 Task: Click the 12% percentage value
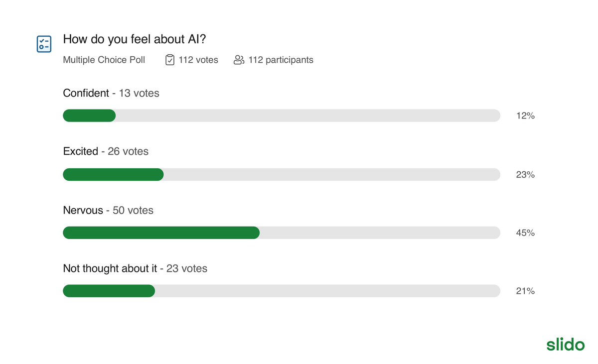525,116
